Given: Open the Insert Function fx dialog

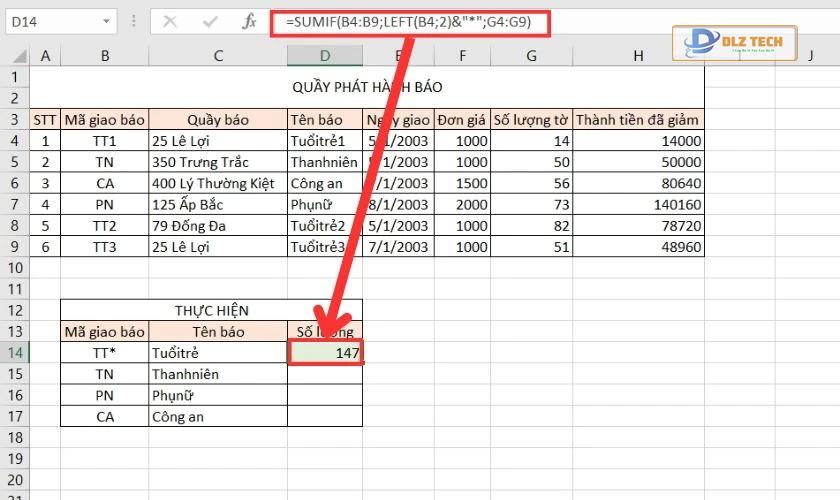Looking at the screenshot, I should pos(249,22).
